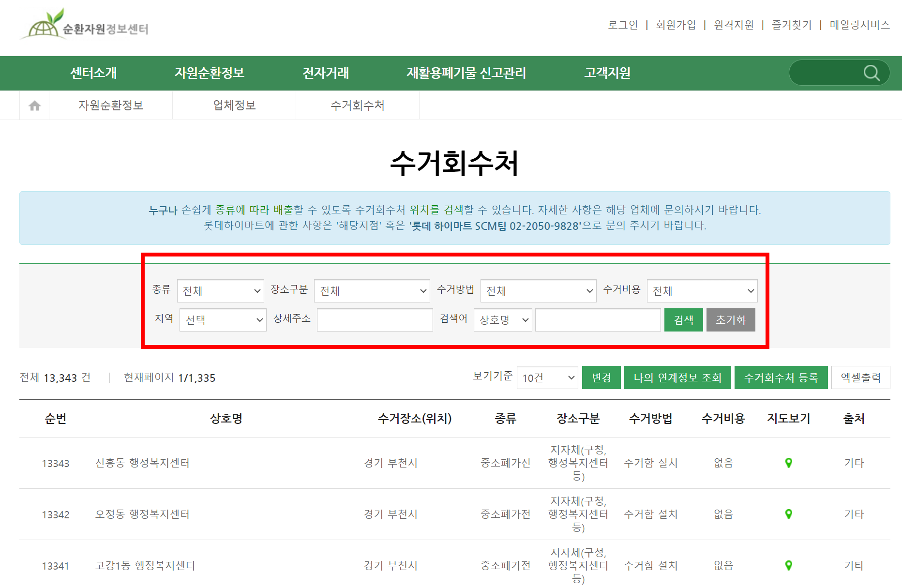Screen dimensions: 902x588
Task: Open the map pin for 신흥동 행정복지센터
Action: tap(789, 463)
